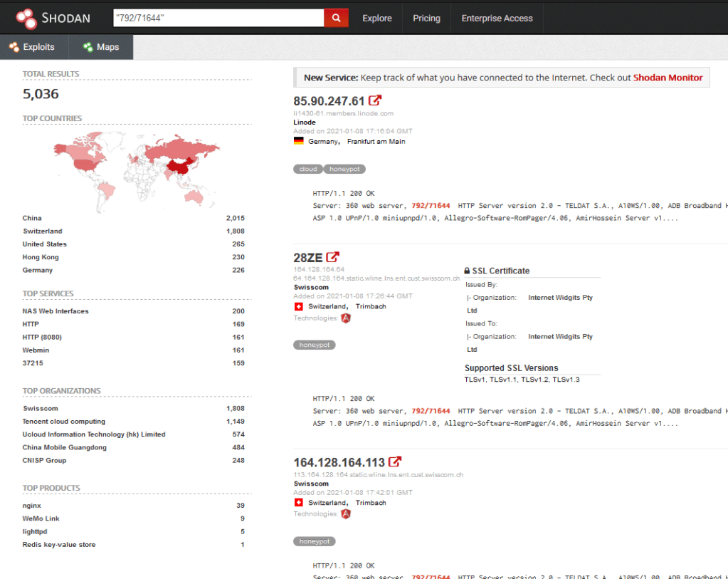Click the red search magnifier button
This screenshot has height=579, width=728.
click(x=336, y=18)
